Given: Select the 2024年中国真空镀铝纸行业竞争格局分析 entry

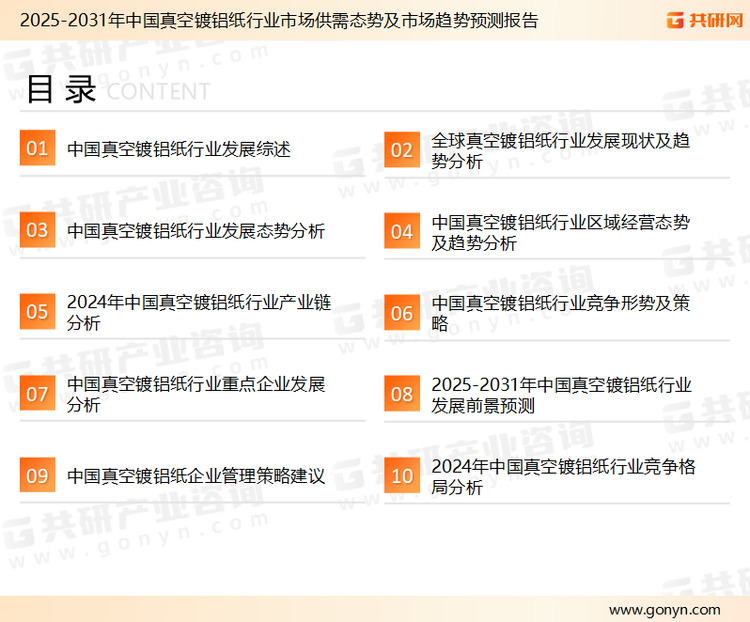Looking at the screenshot, I should click(x=563, y=477).
